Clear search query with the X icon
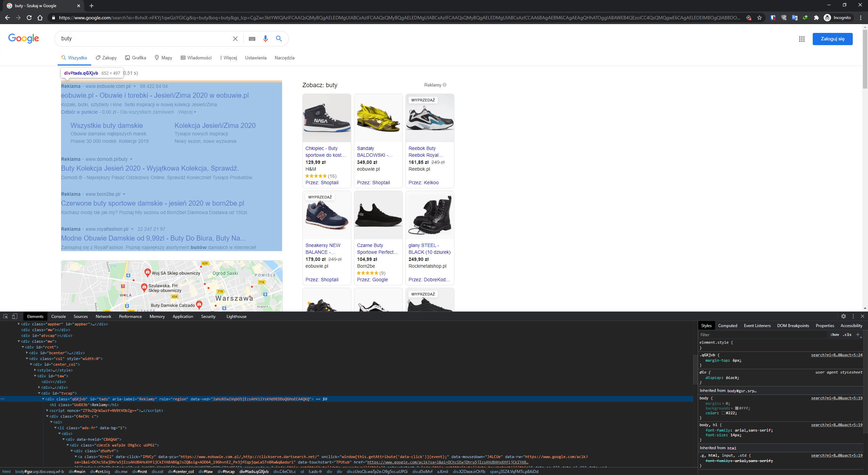This screenshot has height=475, width=868. (235, 38)
